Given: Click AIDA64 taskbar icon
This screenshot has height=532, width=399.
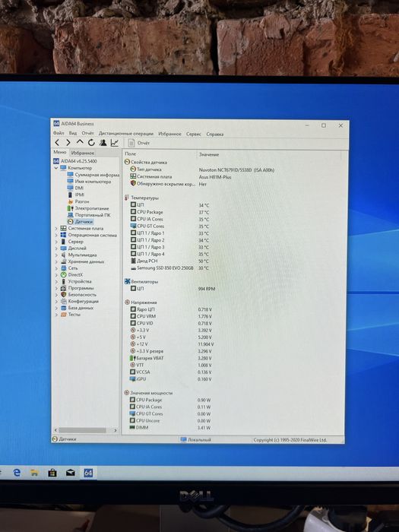Looking at the screenshot, I should click(88, 473).
